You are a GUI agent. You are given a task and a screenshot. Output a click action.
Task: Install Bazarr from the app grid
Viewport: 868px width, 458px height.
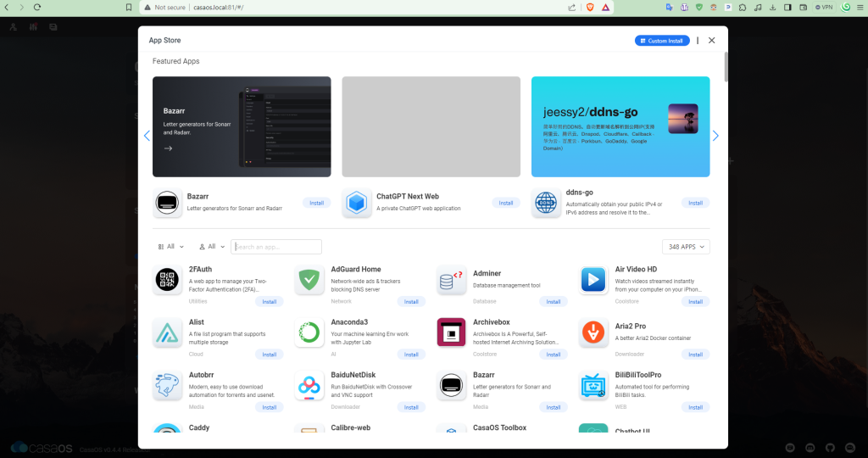click(553, 407)
